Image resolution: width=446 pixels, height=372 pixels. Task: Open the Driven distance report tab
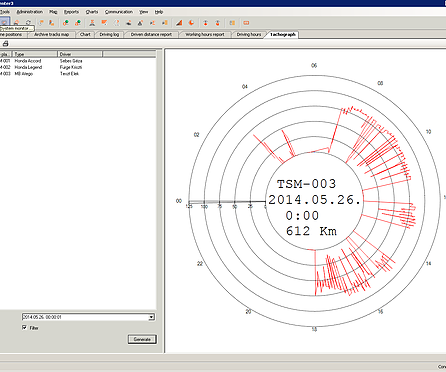[x=151, y=34]
